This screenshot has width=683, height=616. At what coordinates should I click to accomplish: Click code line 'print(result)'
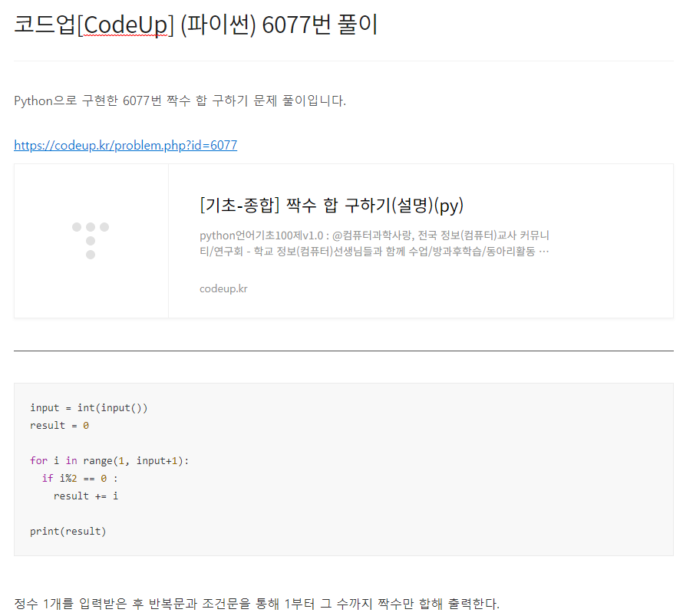pyautogui.click(x=68, y=531)
